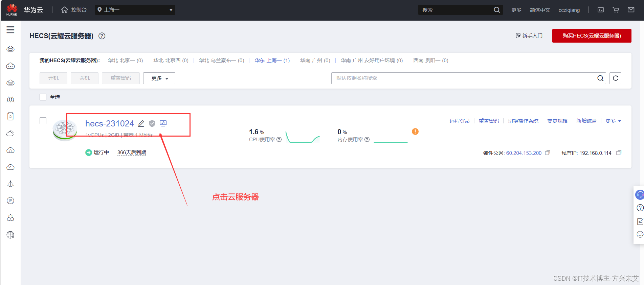Refresh the server list
The height and width of the screenshot is (285, 644).
coord(615,78)
